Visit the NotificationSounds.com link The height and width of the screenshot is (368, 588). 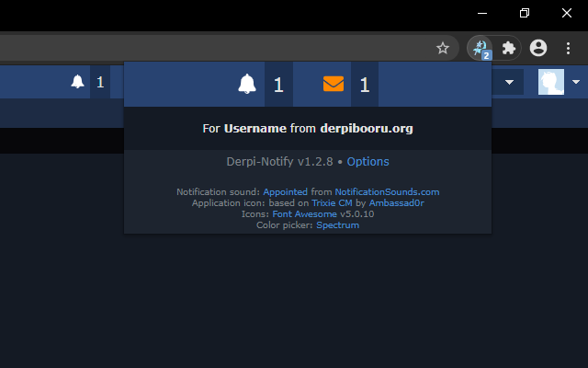[x=387, y=192]
